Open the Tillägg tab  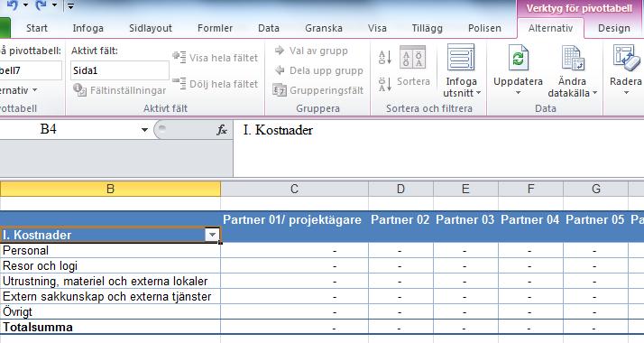tap(428, 28)
